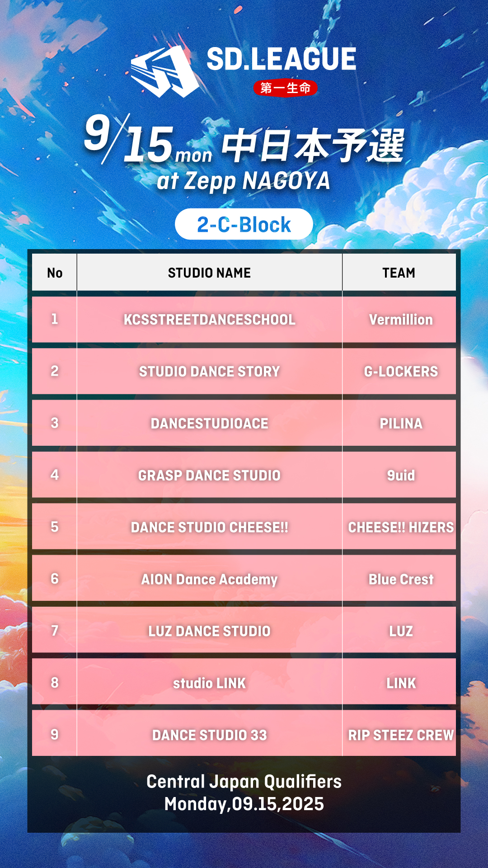This screenshot has height=868, width=488.
Task: Click the STUDIO NAME column header
Action: pyautogui.click(x=209, y=273)
